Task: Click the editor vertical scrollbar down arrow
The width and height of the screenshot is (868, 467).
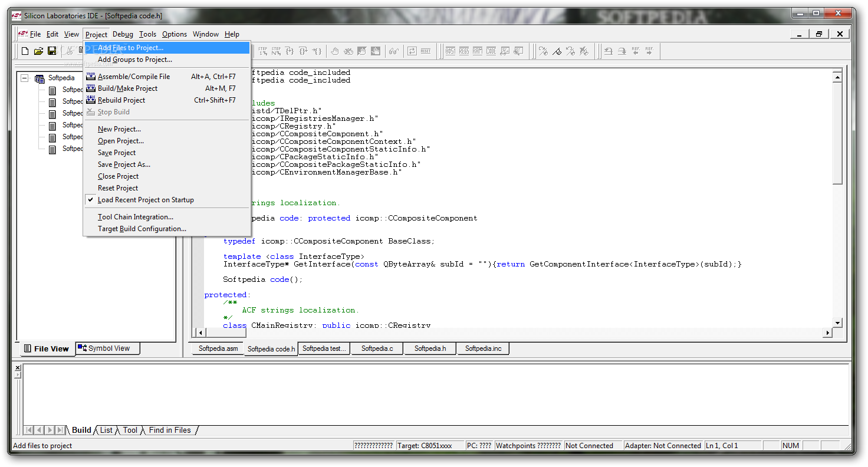Action: point(837,323)
